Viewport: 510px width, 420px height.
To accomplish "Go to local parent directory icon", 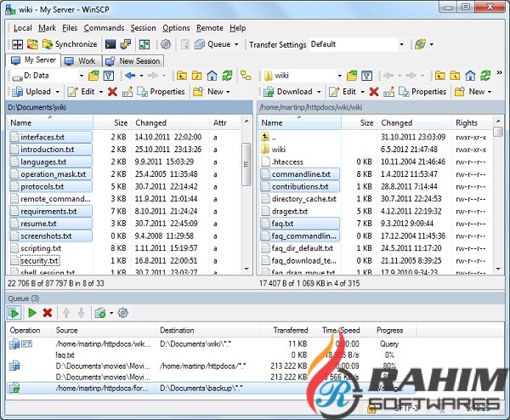I will [x=182, y=76].
